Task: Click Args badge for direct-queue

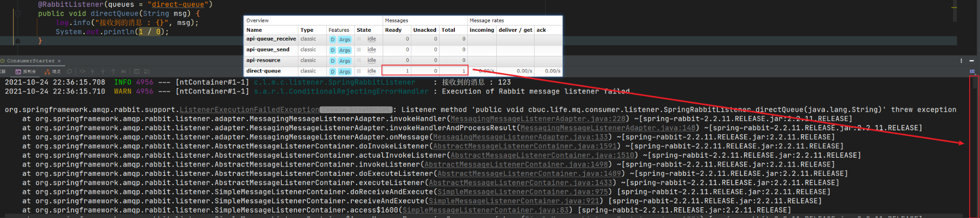Action: pos(345,72)
